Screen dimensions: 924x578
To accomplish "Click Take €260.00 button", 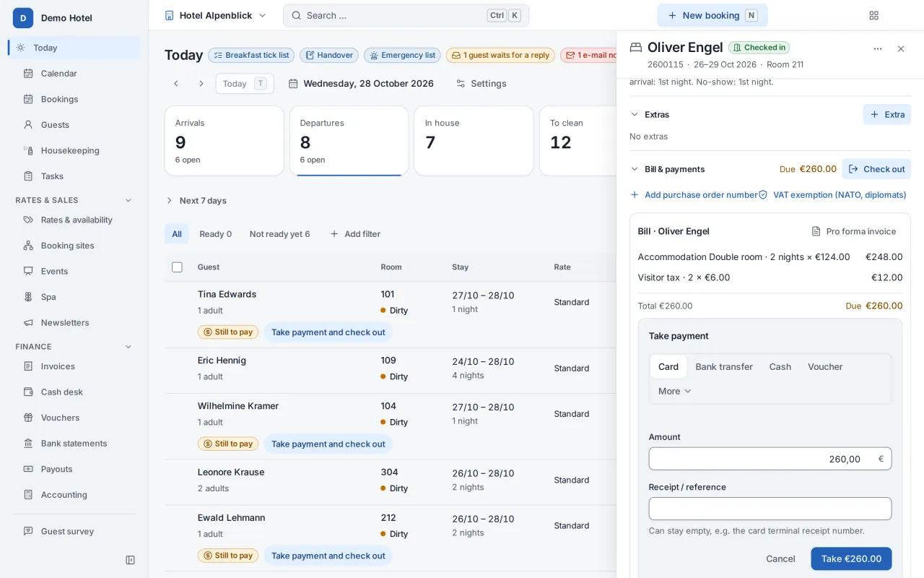I will click(851, 558).
